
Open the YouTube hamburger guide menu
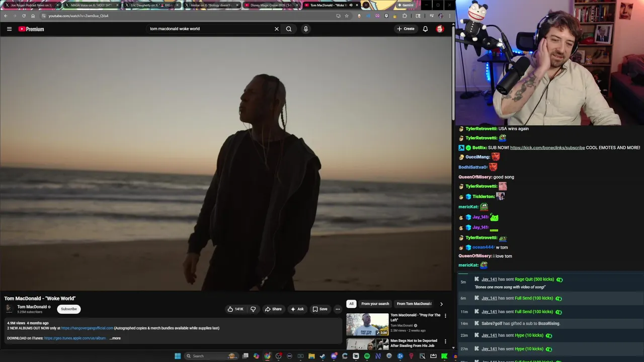[x=9, y=29]
